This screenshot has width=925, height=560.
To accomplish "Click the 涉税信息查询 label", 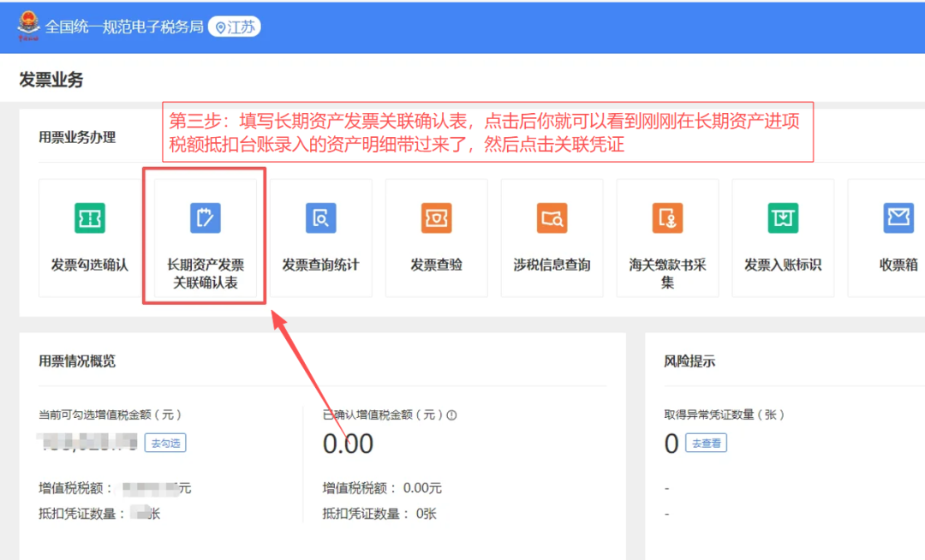I will click(552, 265).
